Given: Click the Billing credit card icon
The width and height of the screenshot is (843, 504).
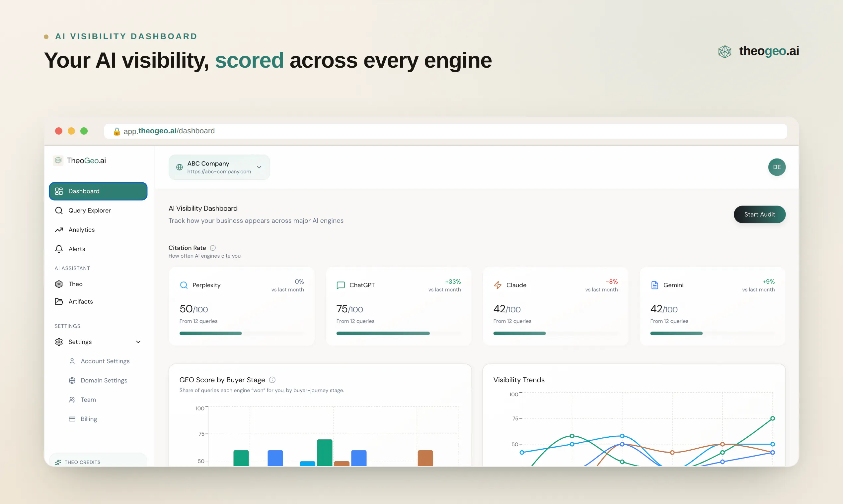Looking at the screenshot, I should pyautogui.click(x=72, y=419).
